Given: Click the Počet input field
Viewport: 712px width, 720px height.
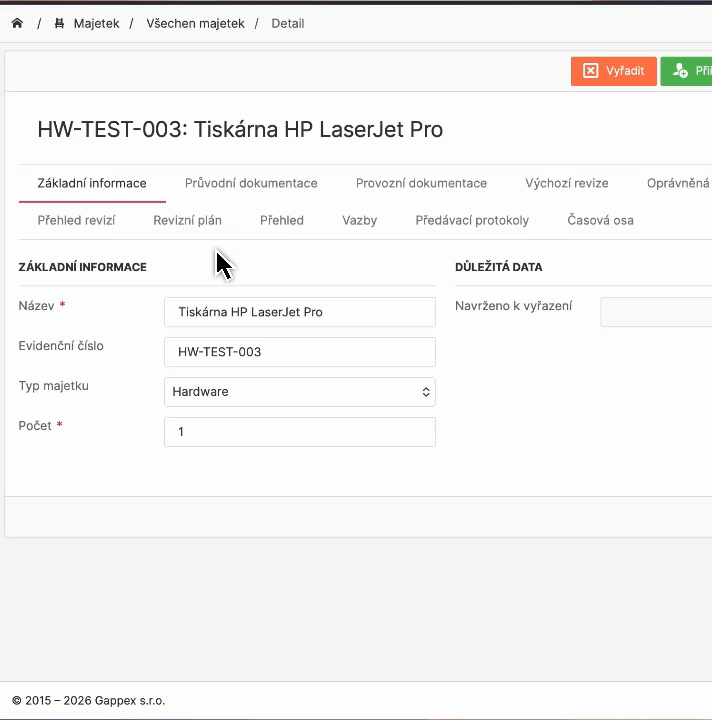Looking at the screenshot, I should [x=299, y=432].
